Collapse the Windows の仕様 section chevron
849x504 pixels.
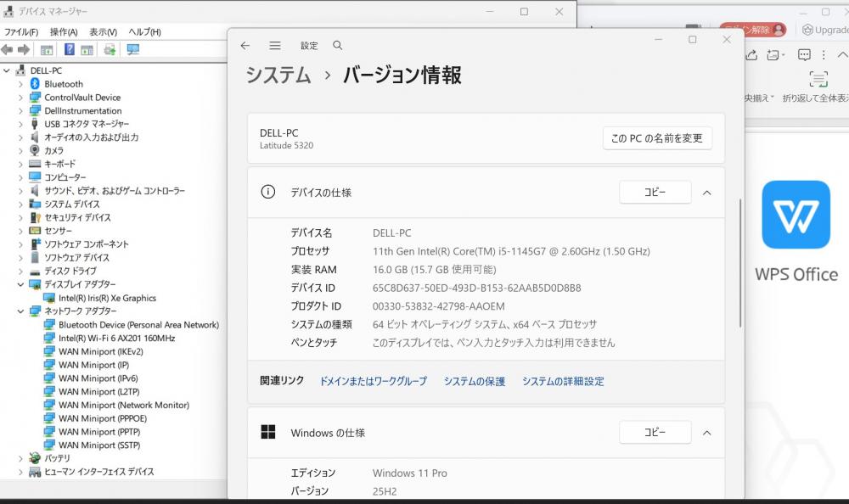click(x=706, y=433)
